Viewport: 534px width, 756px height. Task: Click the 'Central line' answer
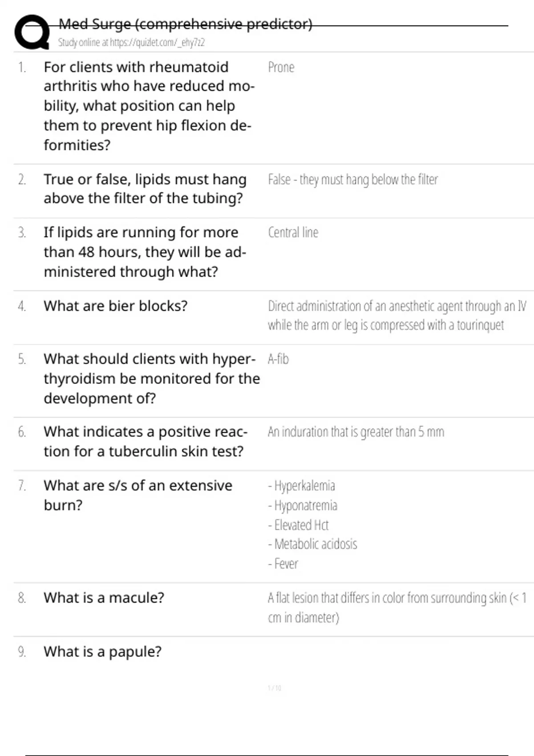pos(293,233)
